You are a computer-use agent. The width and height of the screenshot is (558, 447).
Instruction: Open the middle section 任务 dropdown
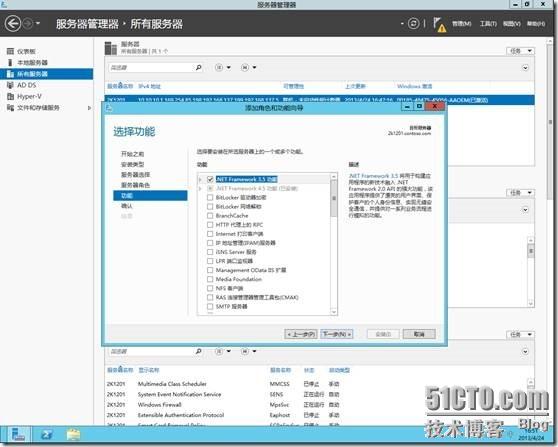(x=520, y=193)
